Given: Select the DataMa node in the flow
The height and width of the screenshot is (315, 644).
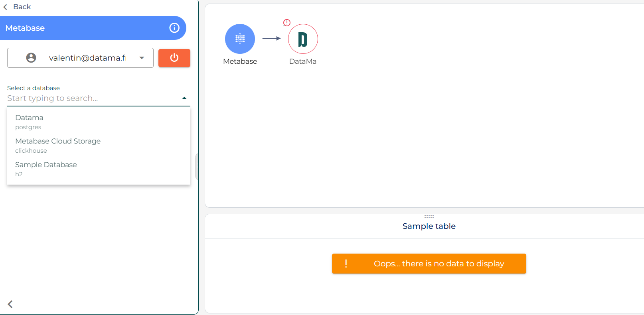Looking at the screenshot, I should click(x=303, y=39).
